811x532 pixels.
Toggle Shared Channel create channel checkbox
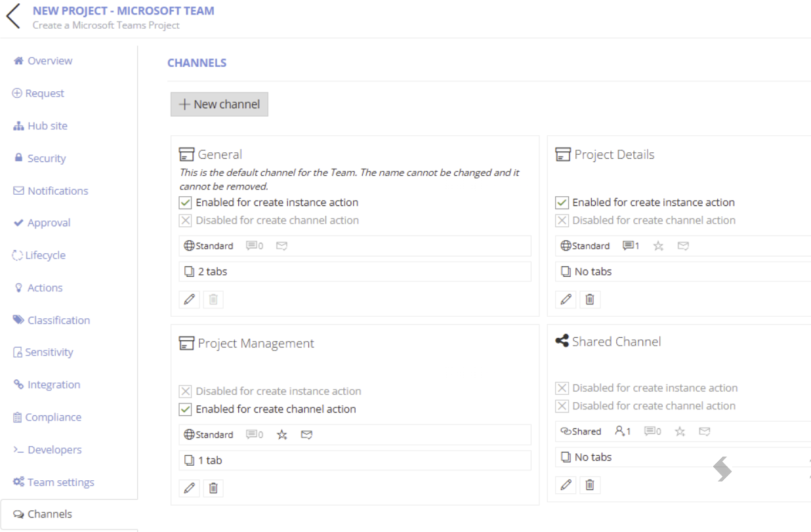tap(562, 406)
